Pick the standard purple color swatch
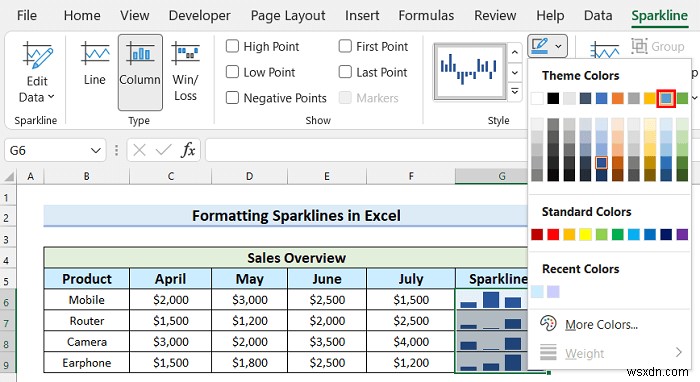 click(x=682, y=234)
